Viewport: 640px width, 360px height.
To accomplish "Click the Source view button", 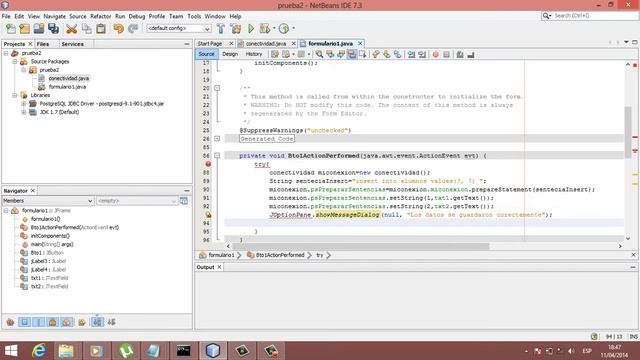I will (x=206, y=54).
